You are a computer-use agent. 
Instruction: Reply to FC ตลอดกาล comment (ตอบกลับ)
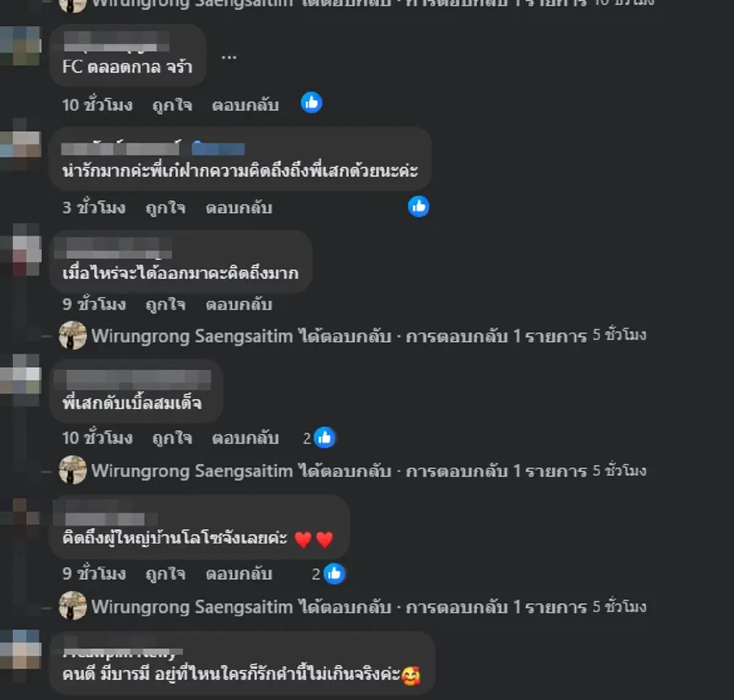[x=245, y=105]
